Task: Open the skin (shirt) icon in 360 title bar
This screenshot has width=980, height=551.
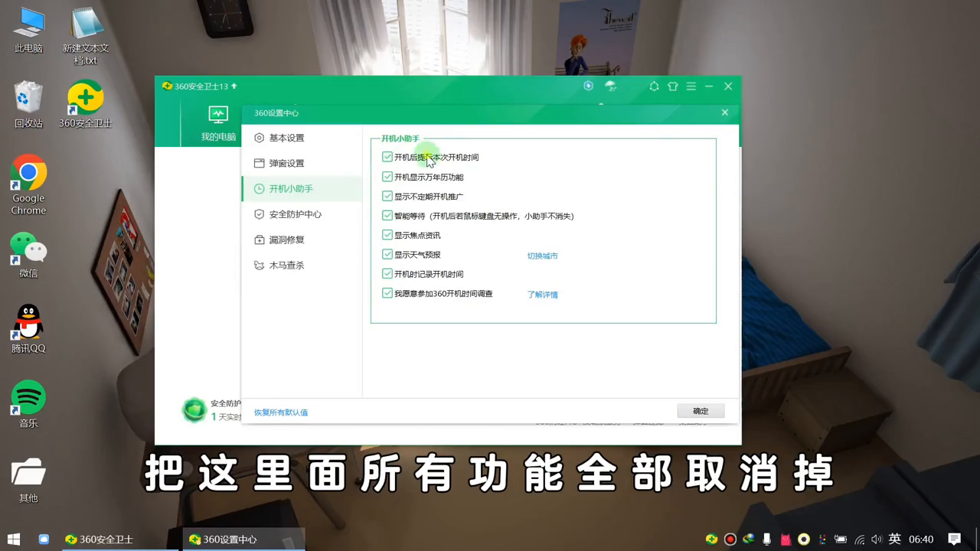Action: click(x=673, y=86)
